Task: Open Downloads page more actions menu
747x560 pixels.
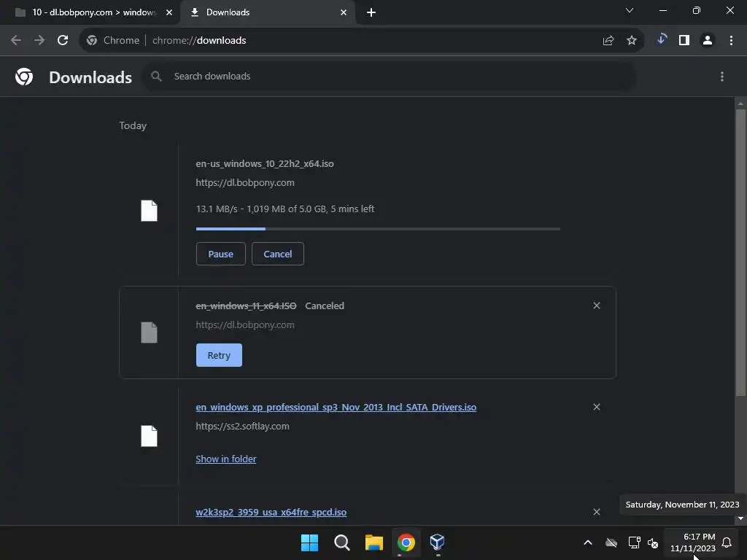Action: 722,77
